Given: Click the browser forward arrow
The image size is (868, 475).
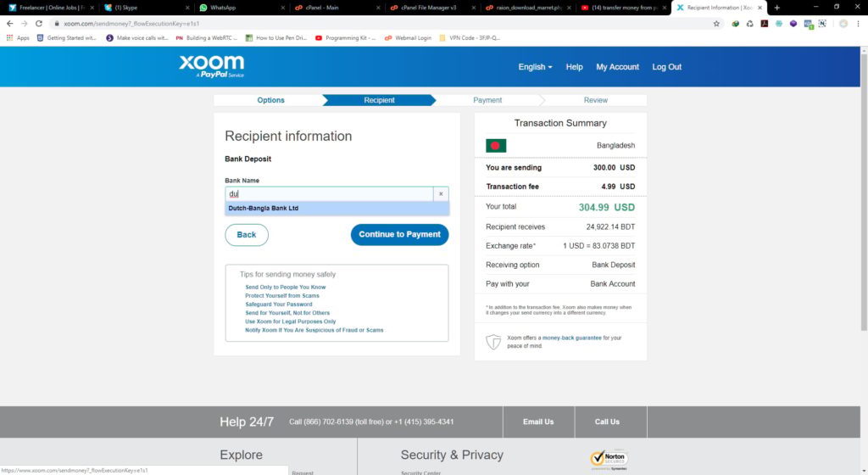Looking at the screenshot, I should coord(24,23).
